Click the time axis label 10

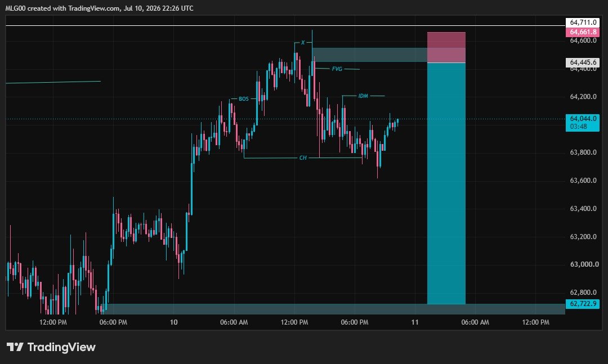point(173,322)
